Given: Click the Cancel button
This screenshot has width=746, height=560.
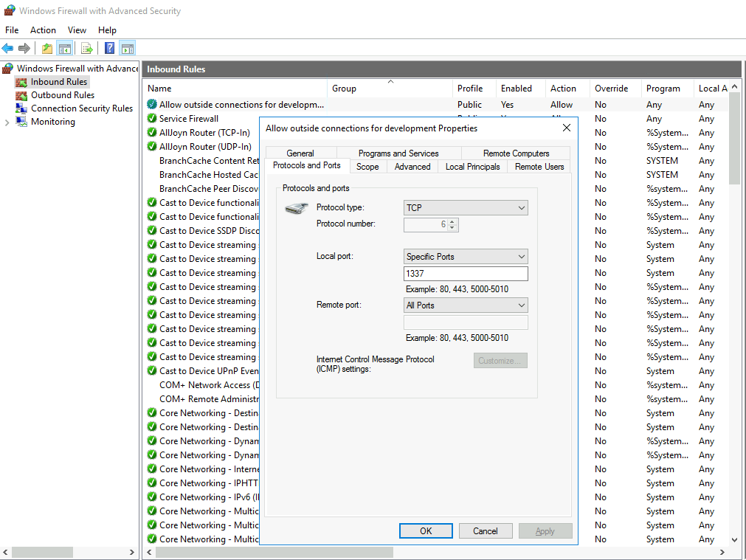Looking at the screenshot, I should [x=485, y=530].
